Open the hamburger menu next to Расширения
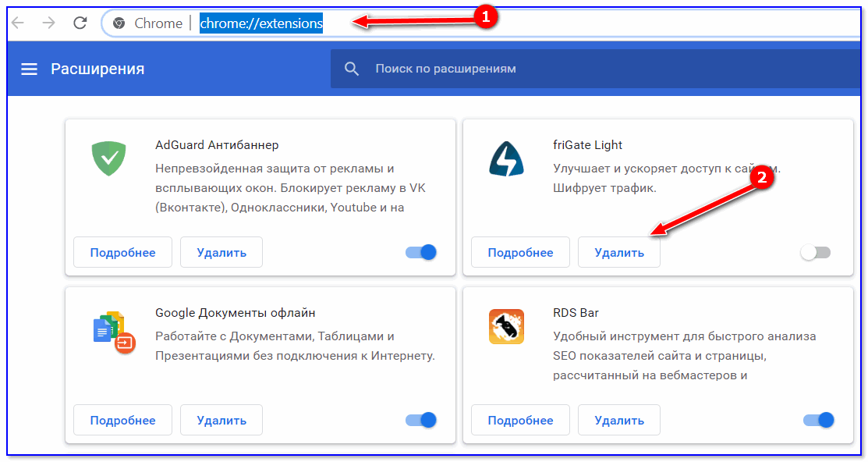This screenshot has height=462, width=868. (x=30, y=69)
